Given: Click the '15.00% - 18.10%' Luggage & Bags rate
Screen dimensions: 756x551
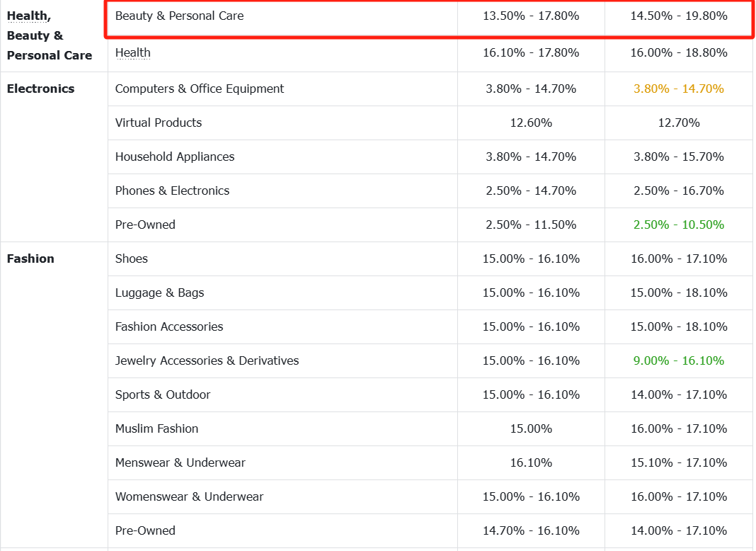Looking at the screenshot, I should 679,293.
